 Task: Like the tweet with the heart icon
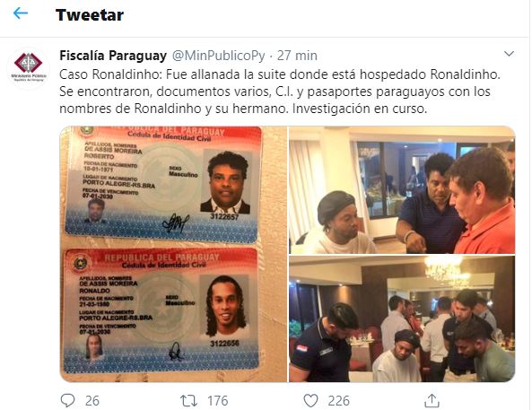coord(310,401)
